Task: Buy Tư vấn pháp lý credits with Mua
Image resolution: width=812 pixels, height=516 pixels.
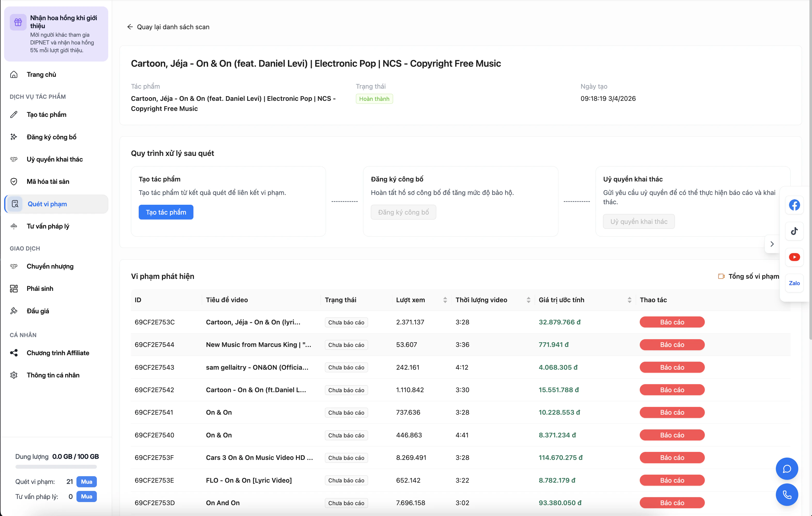Action: (x=87, y=496)
